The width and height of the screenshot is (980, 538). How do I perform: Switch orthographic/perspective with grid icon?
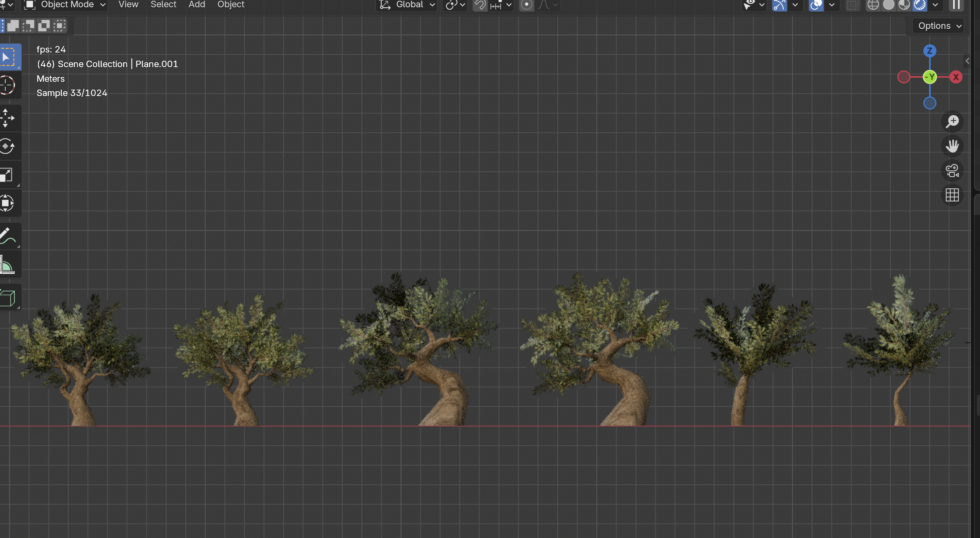tap(952, 195)
